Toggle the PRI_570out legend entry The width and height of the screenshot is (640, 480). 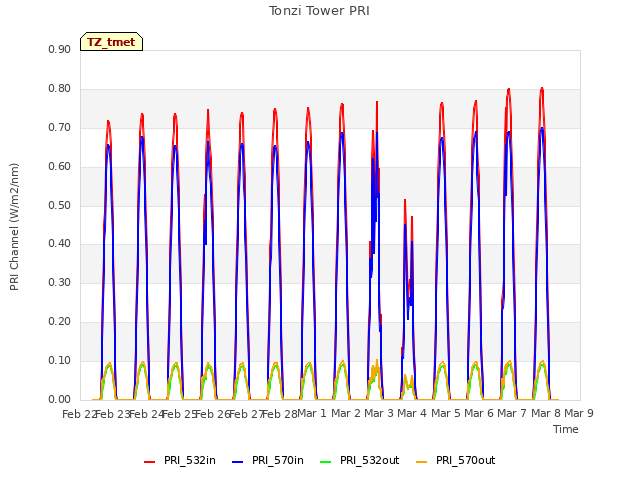[456, 460]
